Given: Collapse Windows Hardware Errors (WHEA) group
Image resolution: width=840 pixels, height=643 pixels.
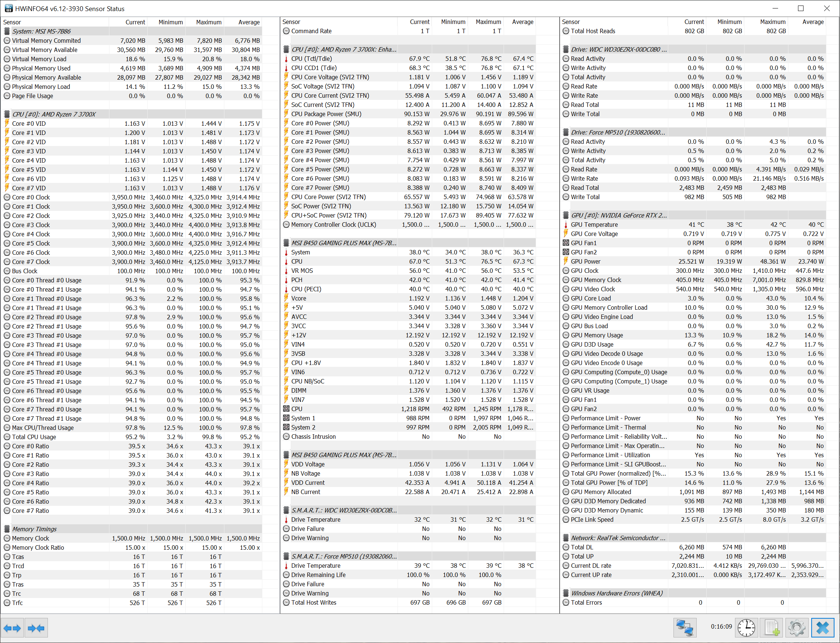Looking at the screenshot, I should pyautogui.click(x=617, y=593).
